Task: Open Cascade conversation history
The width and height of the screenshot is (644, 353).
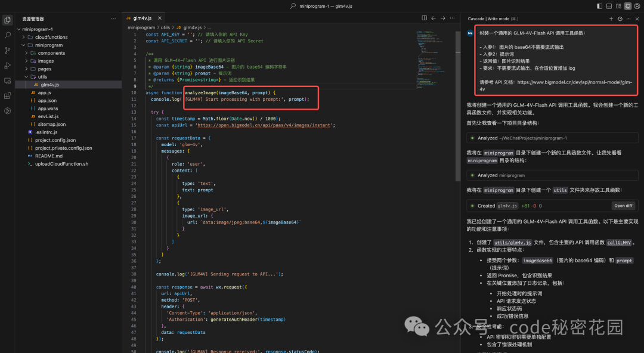Action: tap(620, 19)
